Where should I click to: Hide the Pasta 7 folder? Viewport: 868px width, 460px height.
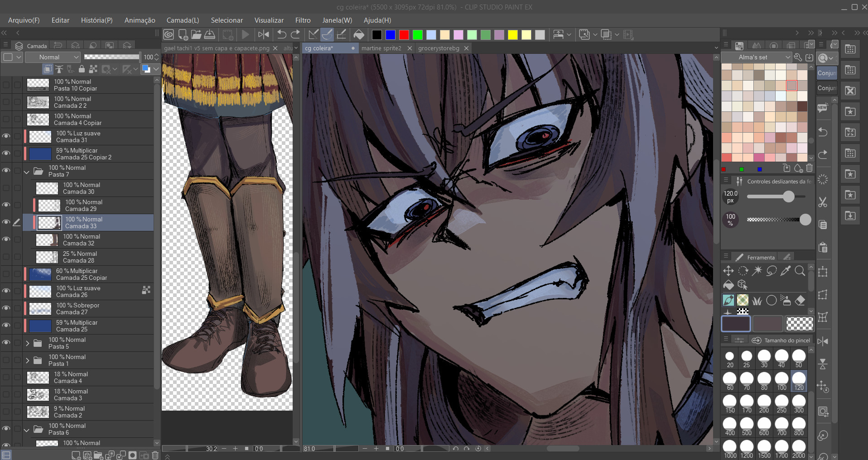point(6,170)
